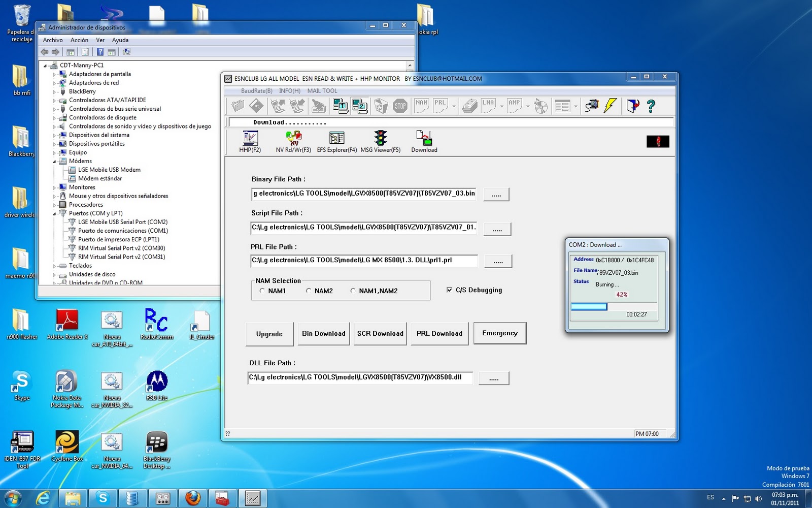Click the computer 2 port icon

360,106
